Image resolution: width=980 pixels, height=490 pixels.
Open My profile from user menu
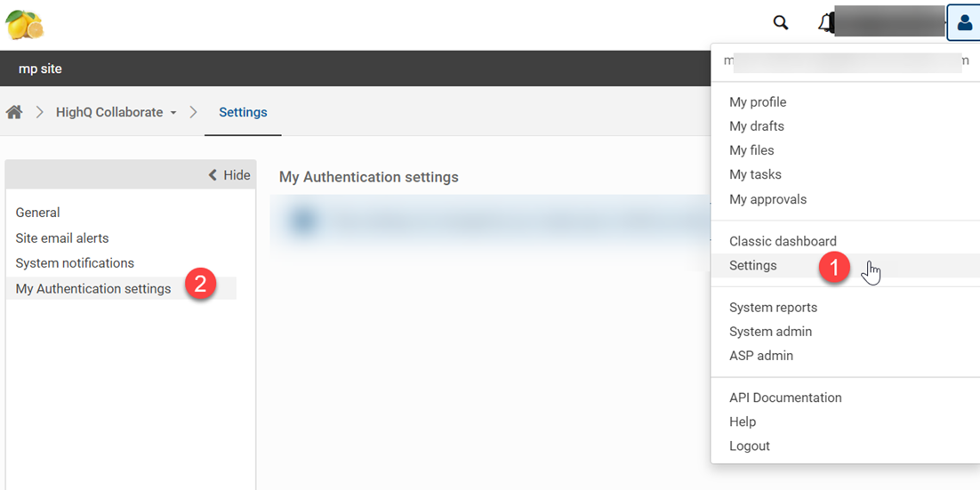(758, 102)
